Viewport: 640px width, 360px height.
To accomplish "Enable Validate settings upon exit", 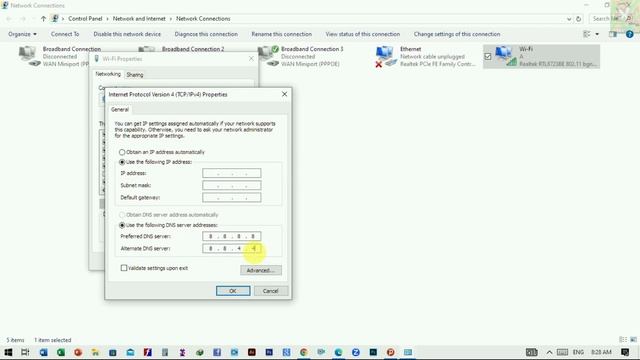I will coord(124,268).
